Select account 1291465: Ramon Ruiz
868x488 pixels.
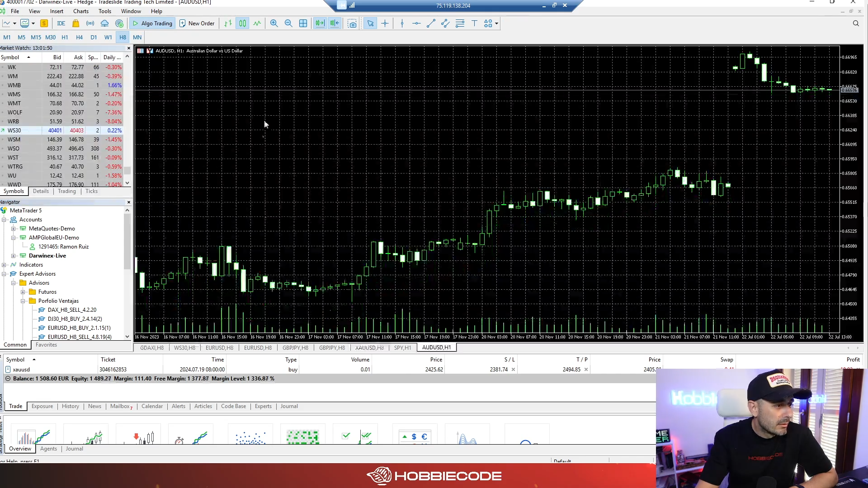coord(63,247)
